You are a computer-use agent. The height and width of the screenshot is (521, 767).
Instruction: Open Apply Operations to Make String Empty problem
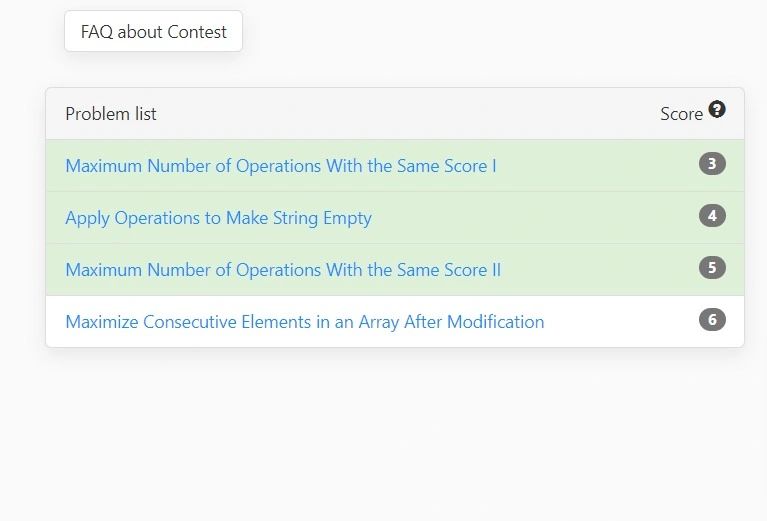218,218
